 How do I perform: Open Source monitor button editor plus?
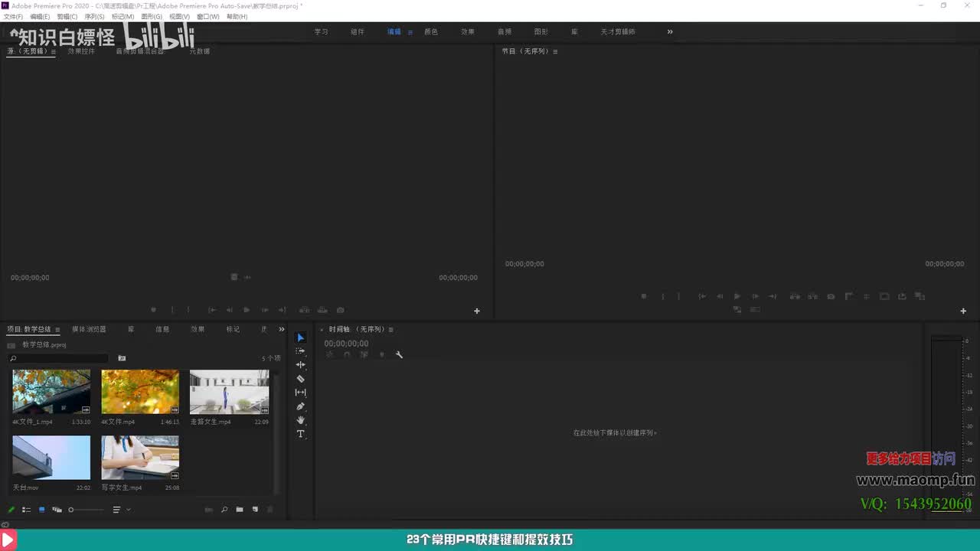[x=477, y=311]
